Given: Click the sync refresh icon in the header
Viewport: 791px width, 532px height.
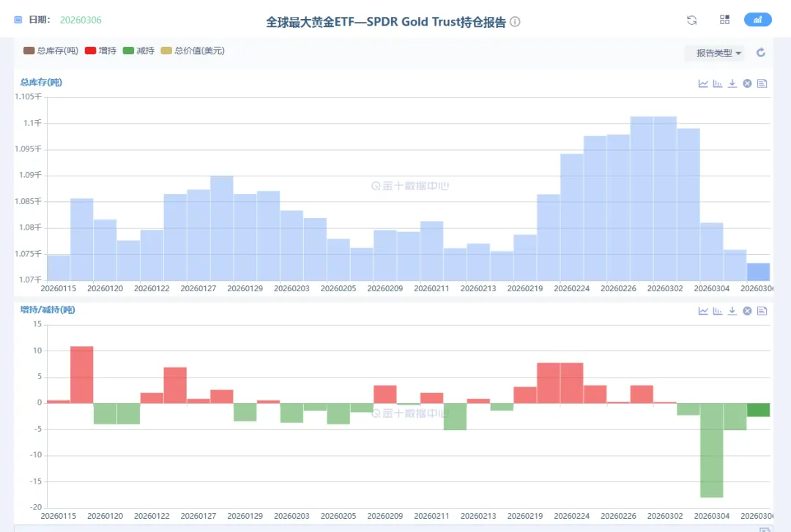Looking at the screenshot, I should pyautogui.click(x=691, y=20).
